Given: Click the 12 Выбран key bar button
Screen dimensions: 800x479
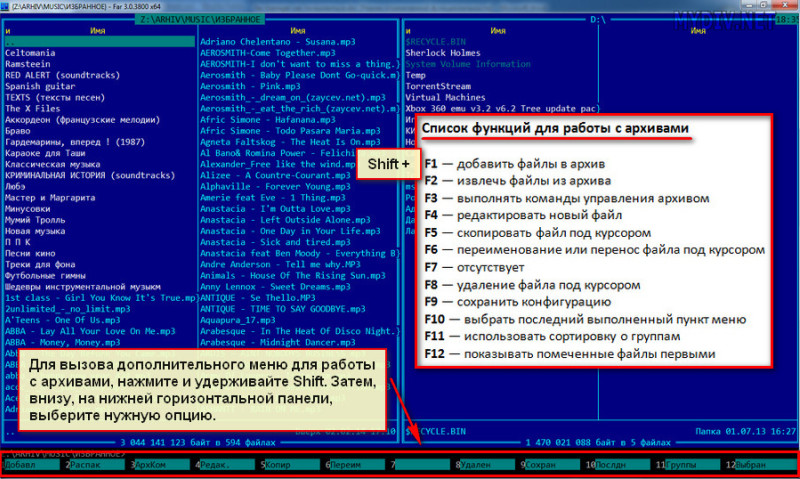Looking at the screenshot, I should click(x=760, y=465).
